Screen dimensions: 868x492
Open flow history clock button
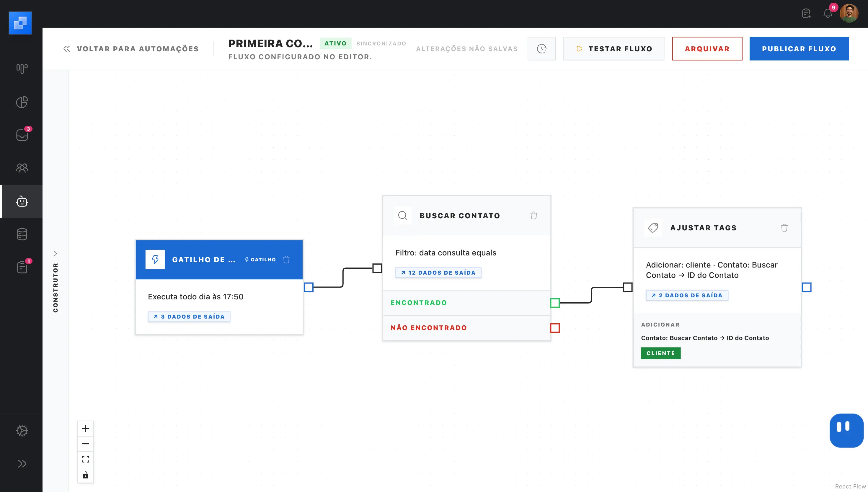[542, 49]
